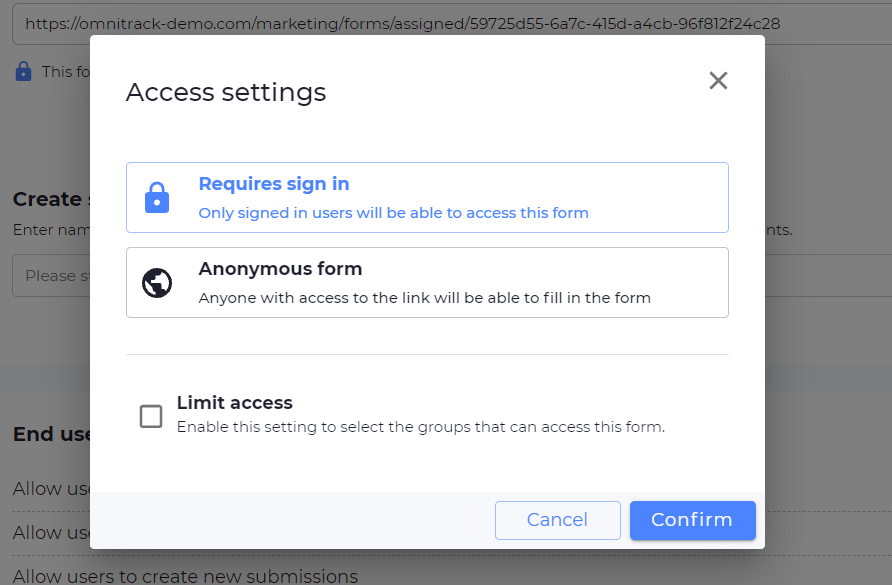Screen dimensions: 892x585
Task: Select the Requires sign in option title
Action: tap(273, 184)
